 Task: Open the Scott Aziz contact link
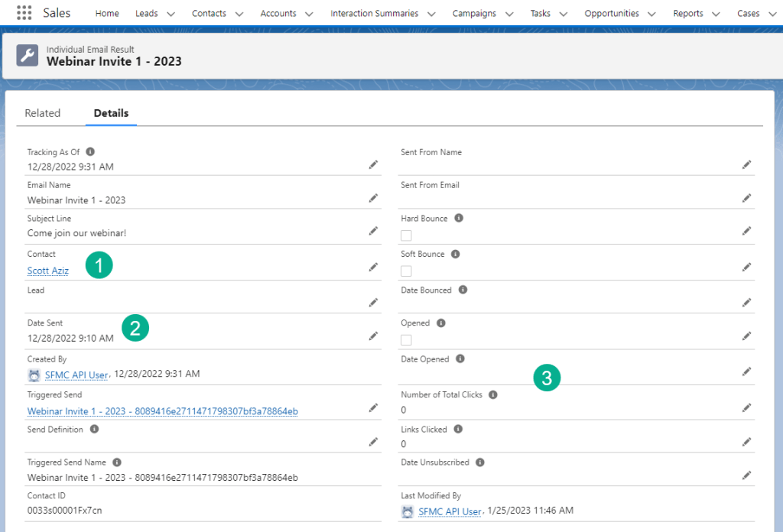pos(47,271)
